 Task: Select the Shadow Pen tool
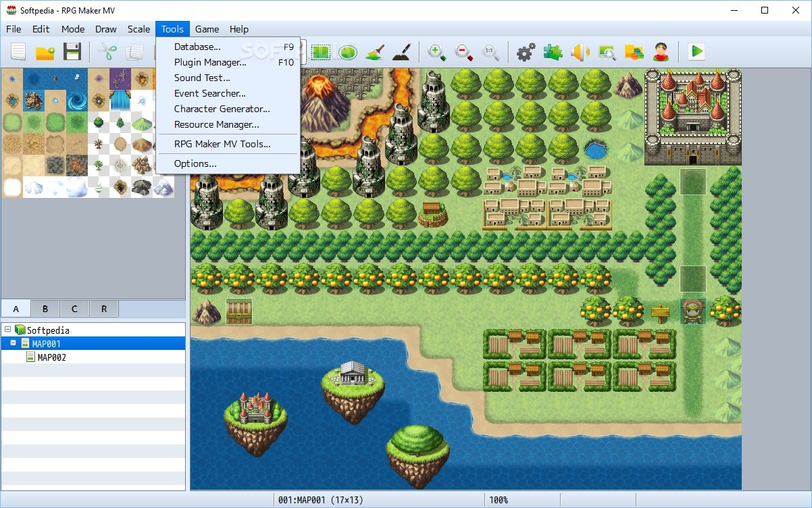pos(402,52)
